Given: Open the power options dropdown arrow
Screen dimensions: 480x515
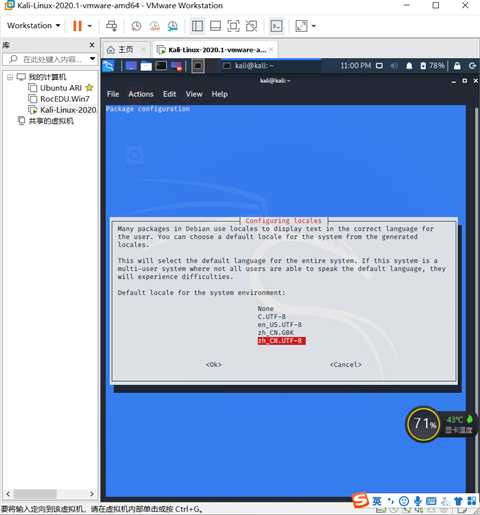Looking at the screenshot, I should 90,26.
